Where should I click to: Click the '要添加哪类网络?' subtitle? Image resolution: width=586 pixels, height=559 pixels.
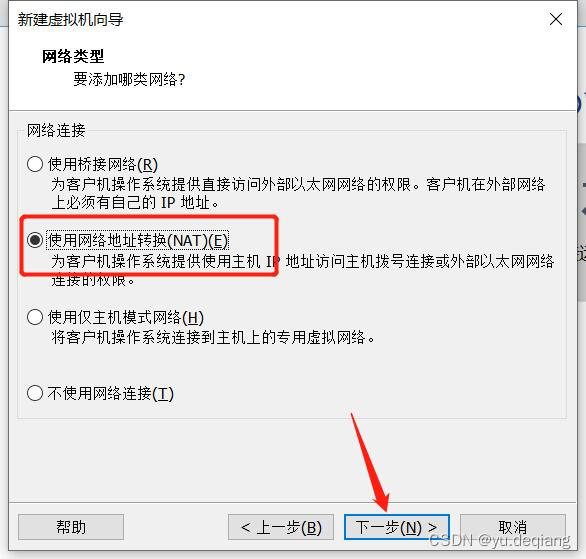pos(129,79)
